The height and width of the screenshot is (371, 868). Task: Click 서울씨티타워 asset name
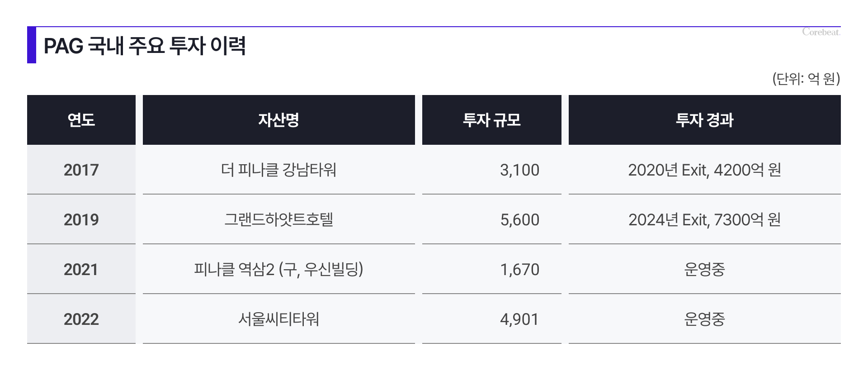[279, 319]
